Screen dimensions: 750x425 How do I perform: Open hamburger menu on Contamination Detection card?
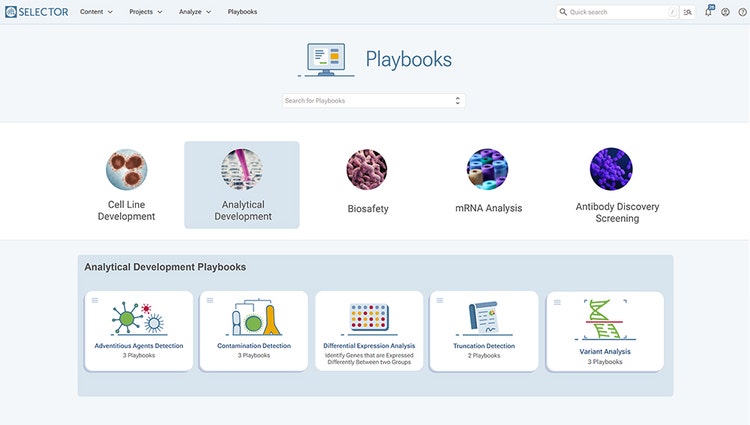tap(210, 301)
